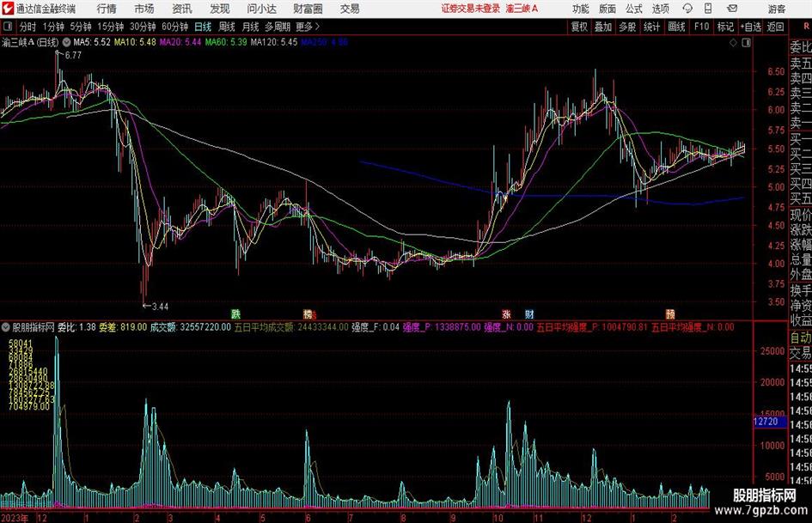Click the 画线 drawing tools button
This screenshot has width=812, height=523.
676,27
